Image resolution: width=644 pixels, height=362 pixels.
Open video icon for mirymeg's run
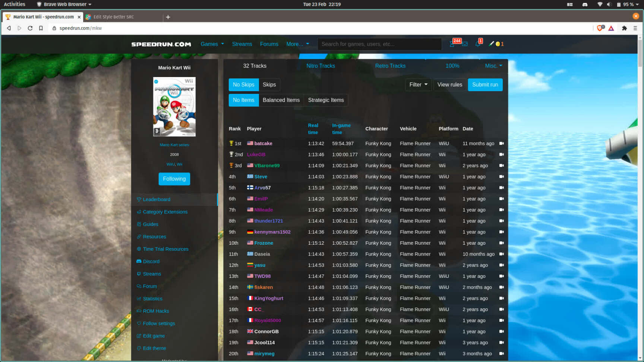click(x=501, y=353)
